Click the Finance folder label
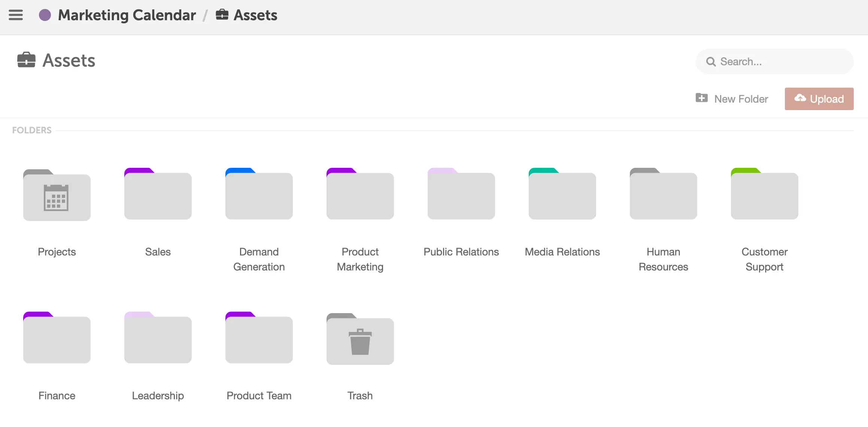Image resolution: width=868 pixels, height=427 pixels. point(57,396)
